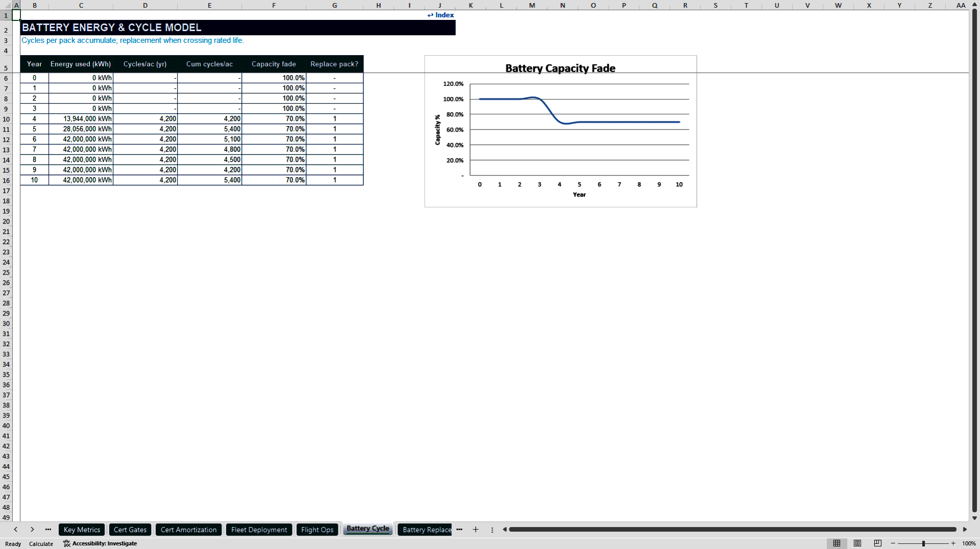Viewport: 980px width, 549px height.
Task: Select row 10 header
Action: point(6,119)
